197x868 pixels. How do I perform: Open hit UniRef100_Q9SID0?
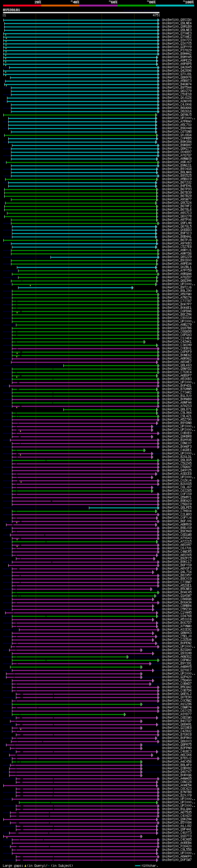tap(177, 20)
